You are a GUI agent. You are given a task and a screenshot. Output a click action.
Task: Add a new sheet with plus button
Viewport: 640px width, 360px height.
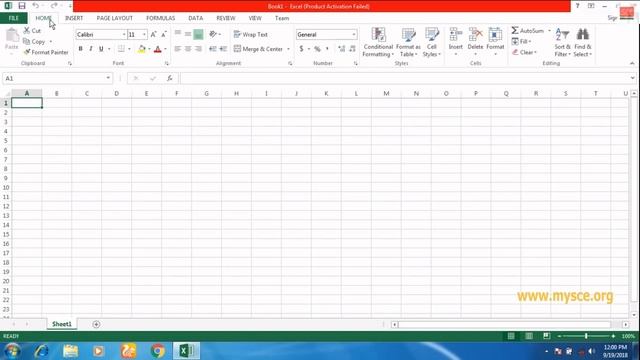tap(96, 324)
